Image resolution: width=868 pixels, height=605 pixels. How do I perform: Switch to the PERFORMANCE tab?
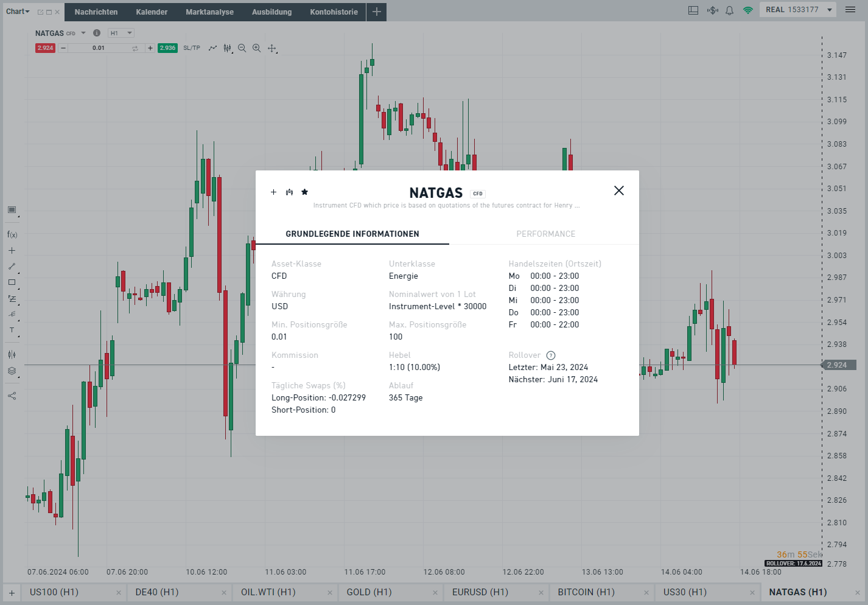click(546, 234)
